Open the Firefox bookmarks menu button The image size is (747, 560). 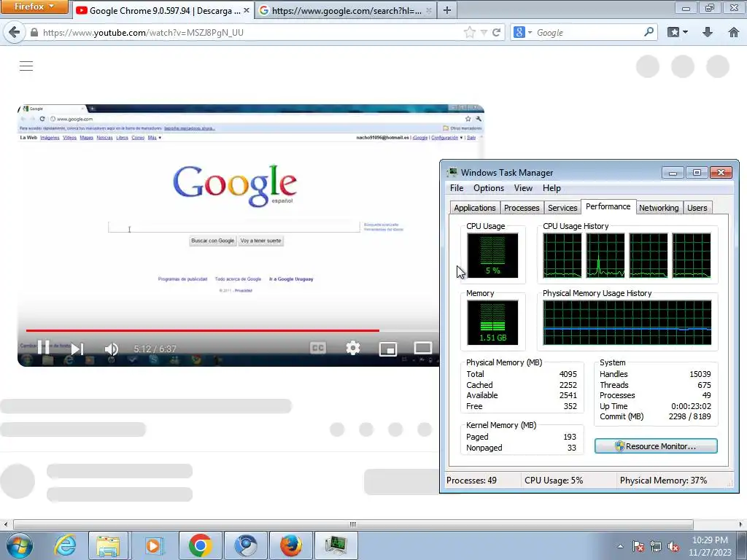pos(678,32)
